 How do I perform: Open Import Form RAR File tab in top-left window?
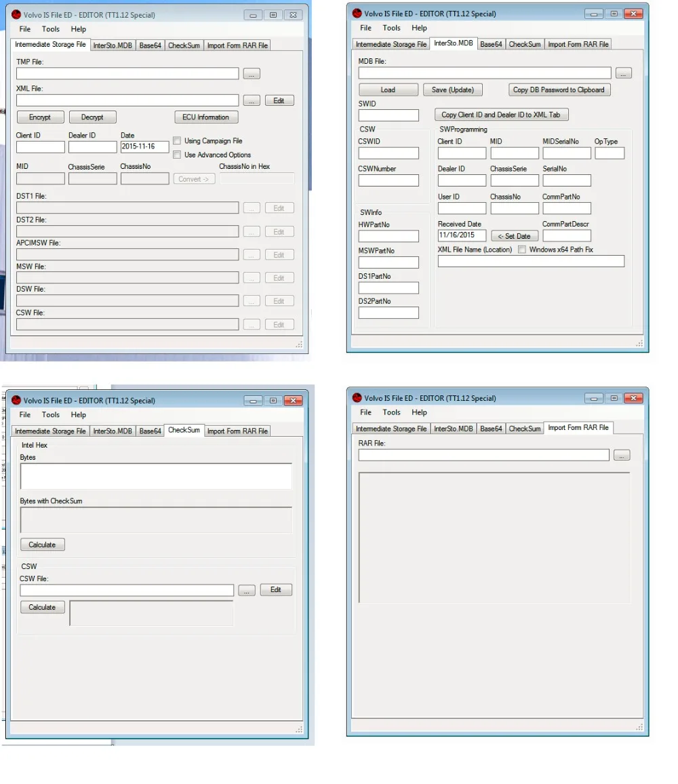point(237,45)
